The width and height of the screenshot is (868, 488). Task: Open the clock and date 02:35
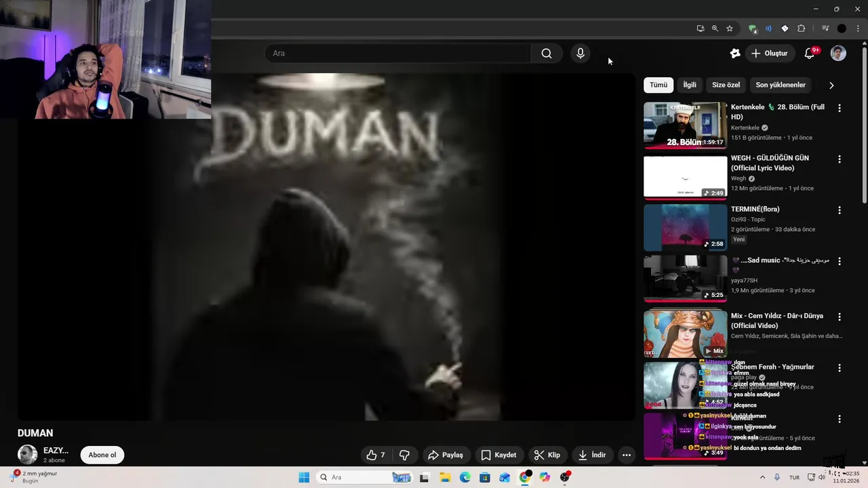click(846, 477)
